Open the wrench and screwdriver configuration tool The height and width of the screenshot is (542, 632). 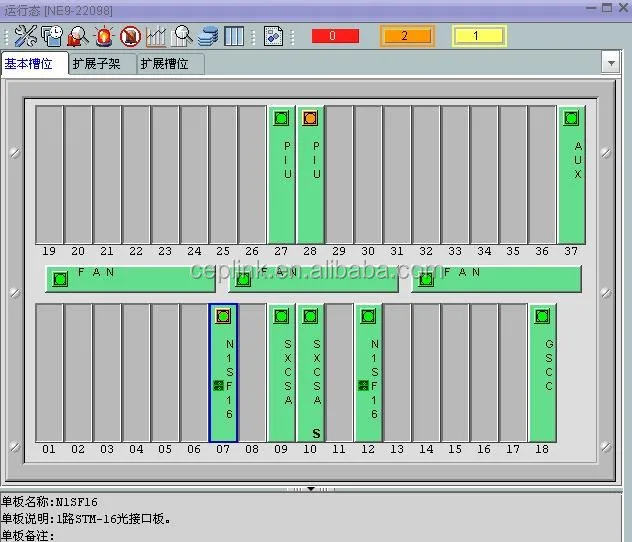[25, 36]
